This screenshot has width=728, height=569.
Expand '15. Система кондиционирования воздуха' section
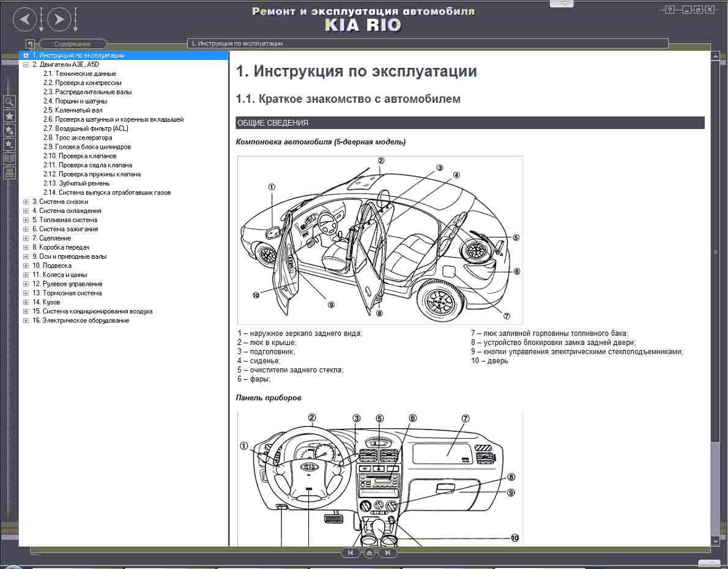tap(26, 311)
